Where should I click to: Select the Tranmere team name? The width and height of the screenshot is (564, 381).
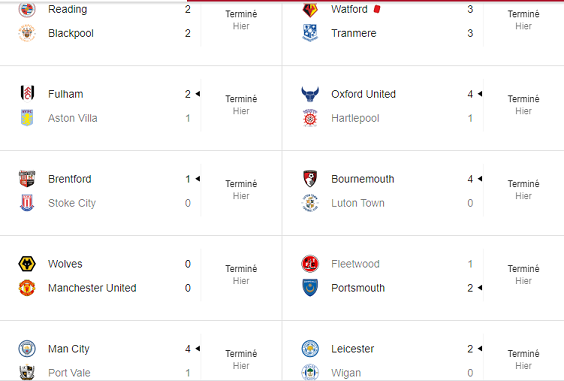(354, 33)
